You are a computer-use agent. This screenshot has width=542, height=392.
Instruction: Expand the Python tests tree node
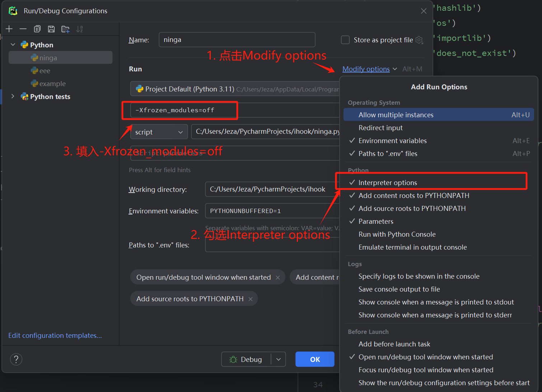13,96
